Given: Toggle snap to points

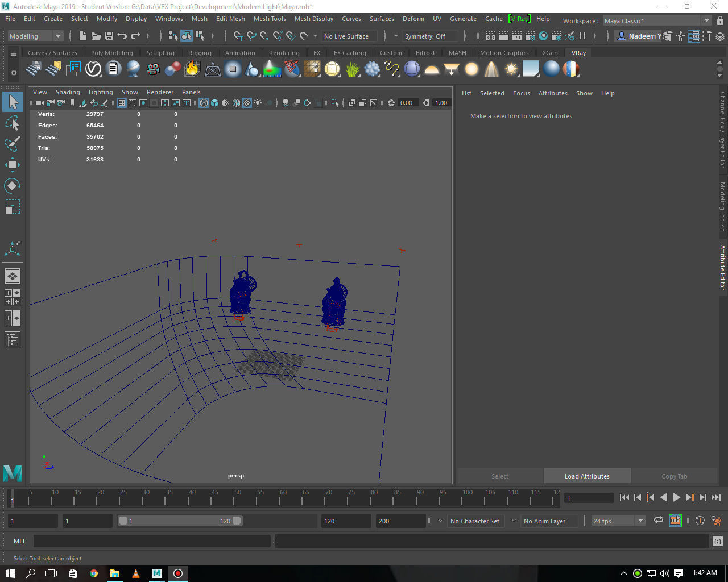Looking at the screenshot, I should 264,36.
